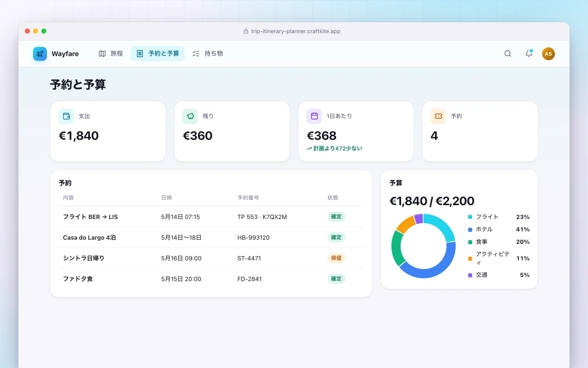Click the アクティビティ orange legend dot
The image size is (588, 368).
(470, 259)
